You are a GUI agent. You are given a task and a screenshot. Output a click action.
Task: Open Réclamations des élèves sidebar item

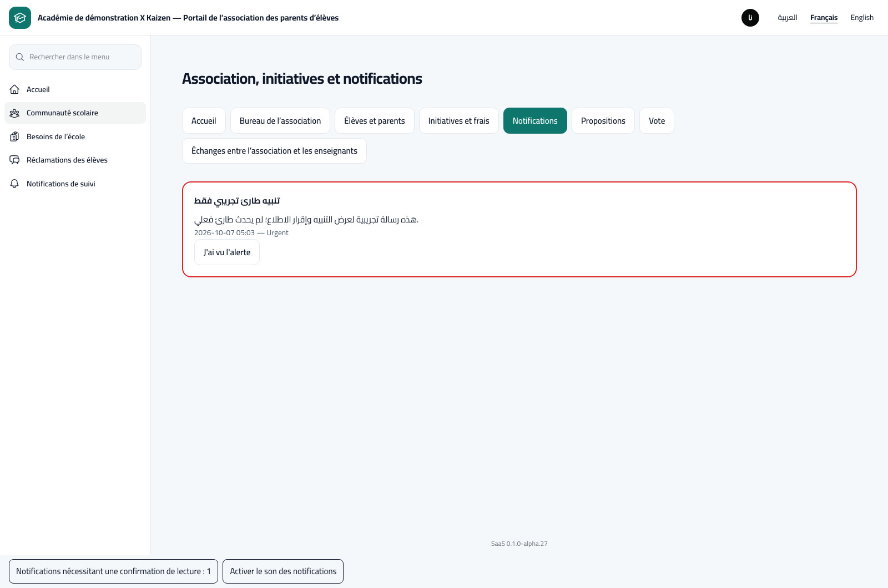(75, 160)
